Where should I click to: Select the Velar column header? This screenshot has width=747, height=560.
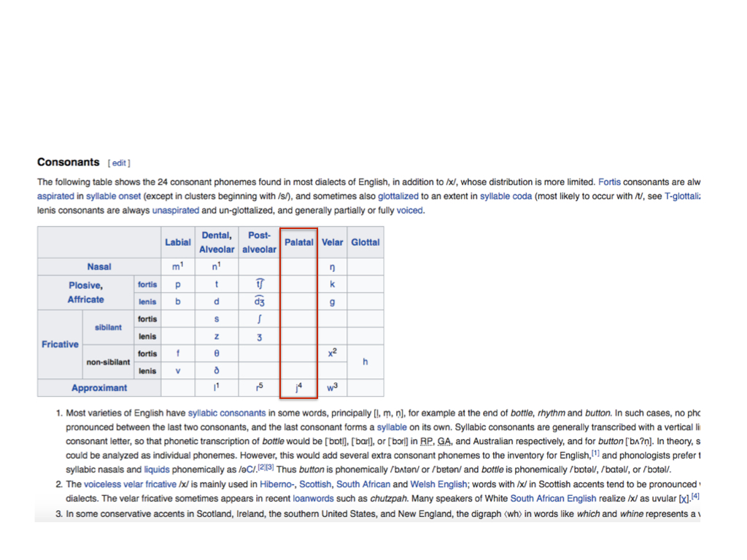click(332, 242)
